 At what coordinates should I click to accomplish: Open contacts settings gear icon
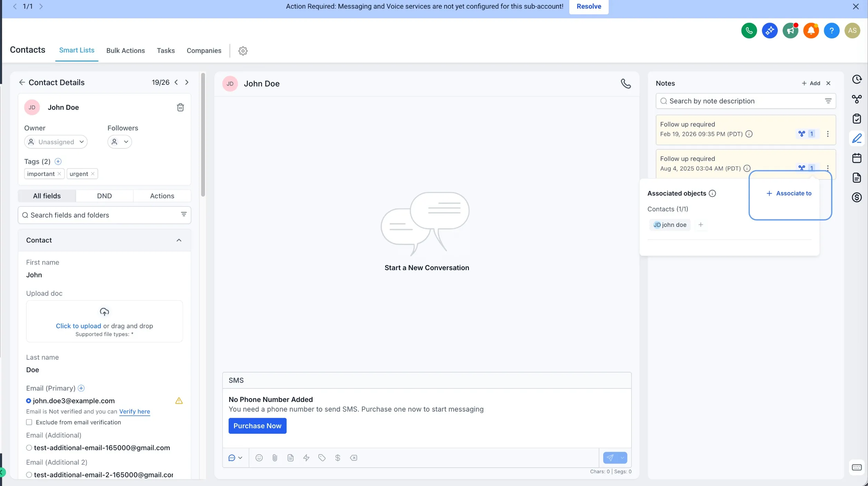coord(243,51)
